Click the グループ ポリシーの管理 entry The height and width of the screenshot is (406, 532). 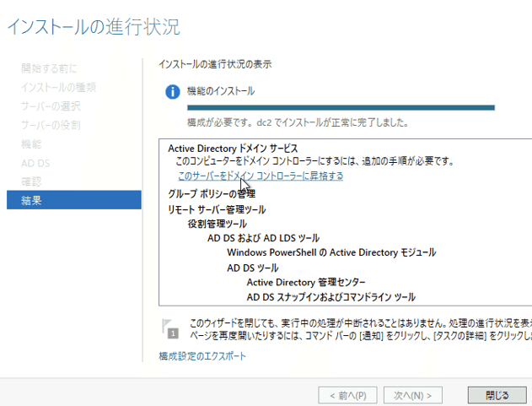(212, 193)
